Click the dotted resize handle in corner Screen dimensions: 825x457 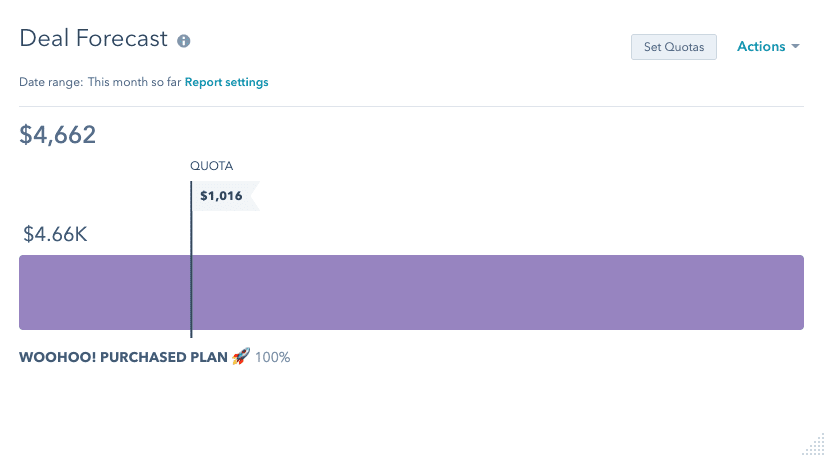[x=814, y=445]
